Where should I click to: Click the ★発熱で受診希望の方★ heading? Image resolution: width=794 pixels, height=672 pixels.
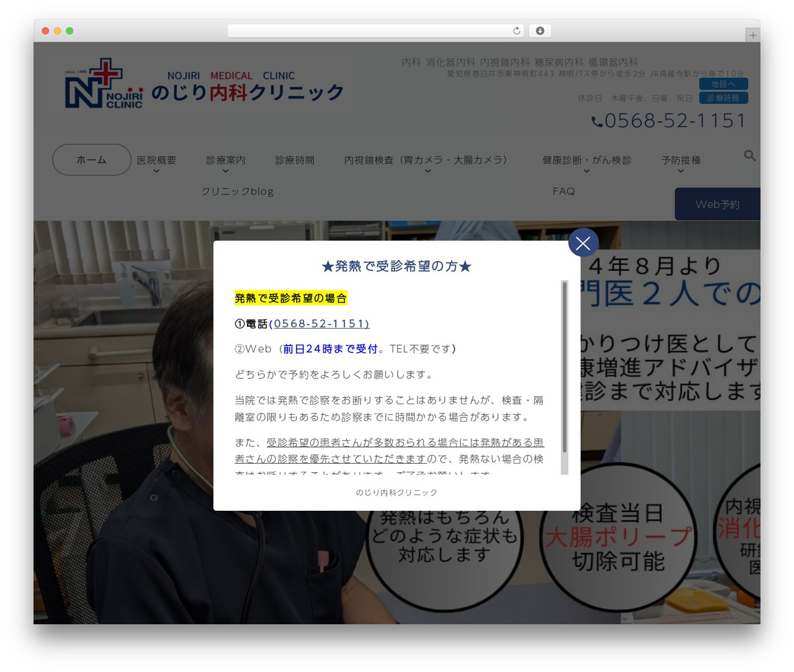(x=397, y=267)
